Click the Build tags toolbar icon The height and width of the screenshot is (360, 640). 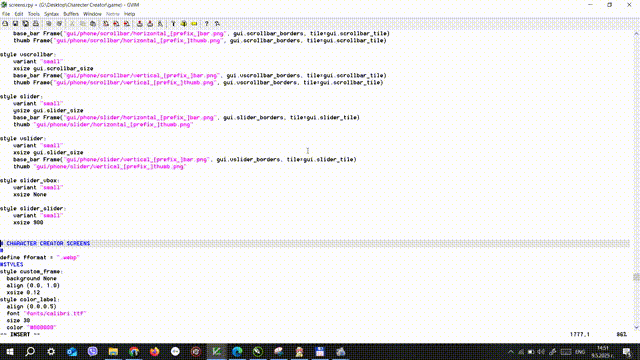[x=184, y=24]
